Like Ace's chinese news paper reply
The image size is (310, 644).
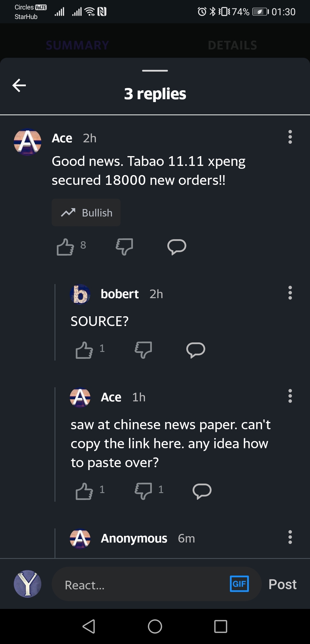[84, 491]
